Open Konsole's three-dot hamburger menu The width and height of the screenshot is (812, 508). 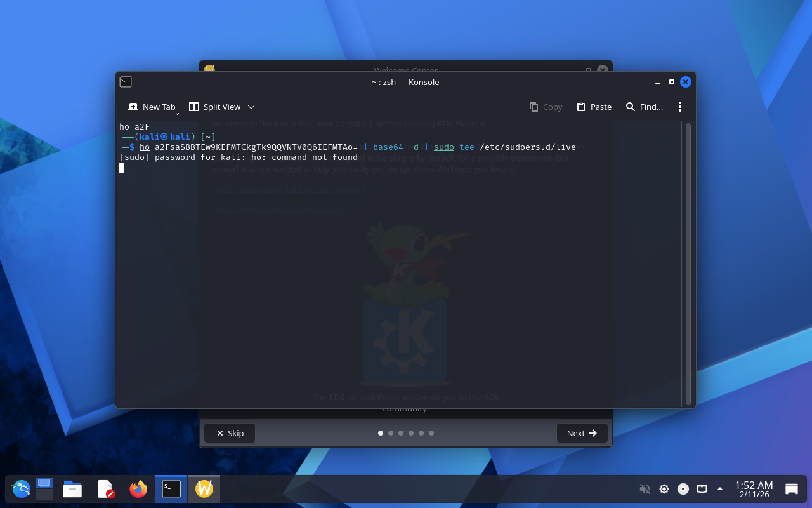point(679,107)
